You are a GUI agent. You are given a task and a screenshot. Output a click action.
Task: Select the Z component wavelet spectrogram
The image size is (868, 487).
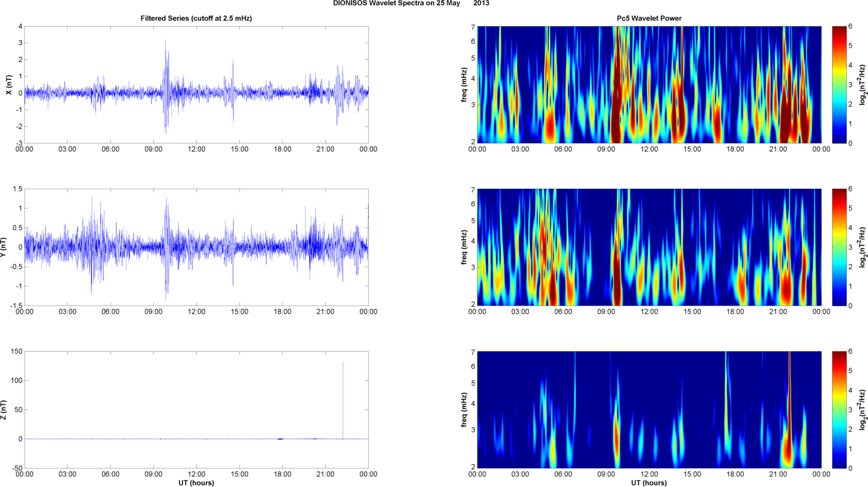point(649,409)
